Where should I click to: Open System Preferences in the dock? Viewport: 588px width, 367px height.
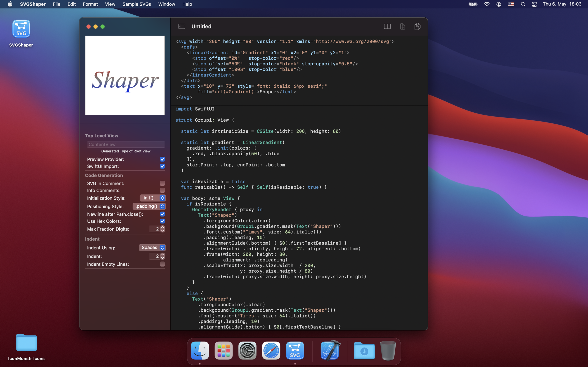point(247,350)
